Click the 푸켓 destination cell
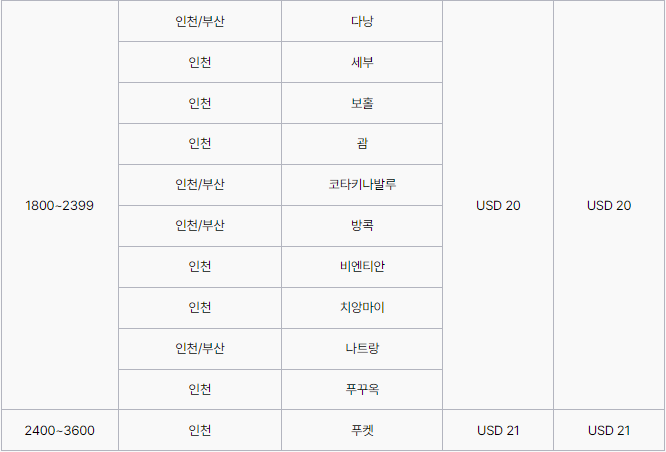Viewport: 666px width, 452px height. [362, 431]
